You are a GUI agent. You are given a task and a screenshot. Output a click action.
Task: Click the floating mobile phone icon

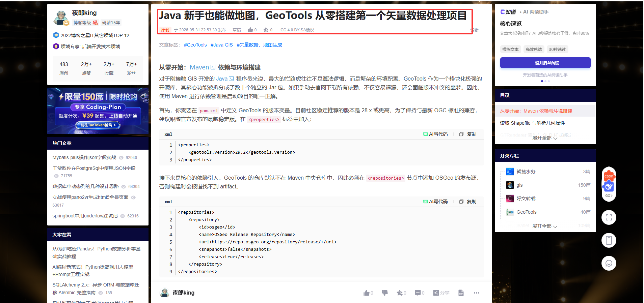coord(609,240)
